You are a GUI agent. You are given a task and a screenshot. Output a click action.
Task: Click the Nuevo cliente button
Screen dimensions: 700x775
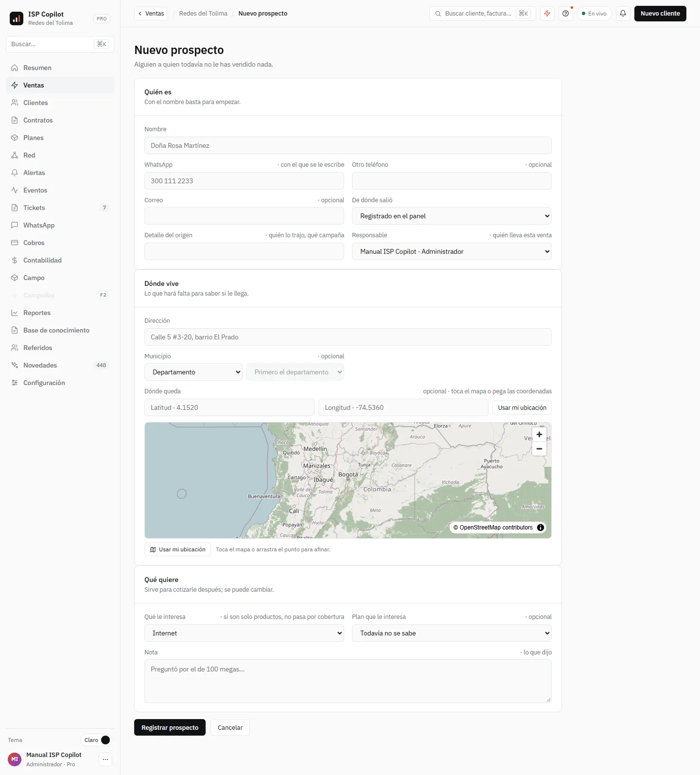660,14
